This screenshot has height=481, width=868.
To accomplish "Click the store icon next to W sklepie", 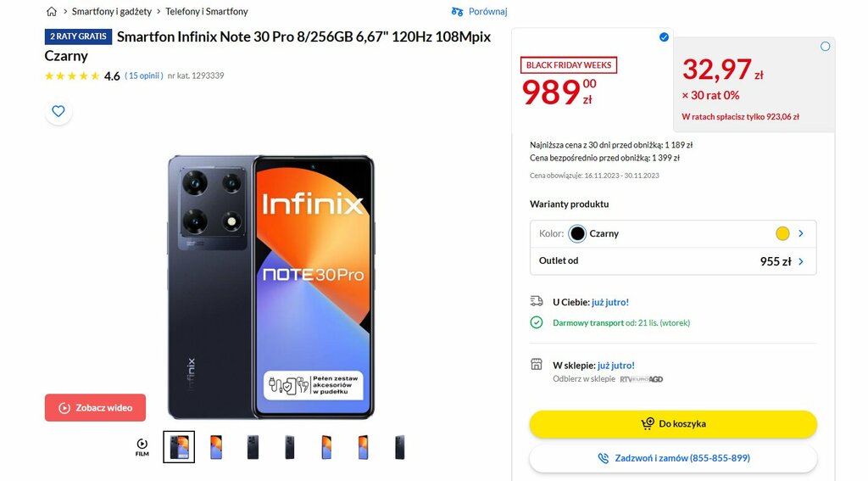I will click(x=537, y=364).
